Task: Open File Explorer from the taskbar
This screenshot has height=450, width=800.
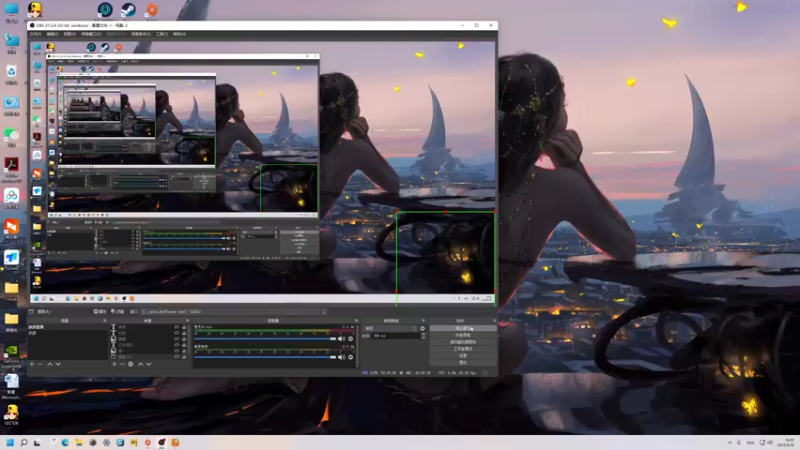Action: (x=79, y=442)
